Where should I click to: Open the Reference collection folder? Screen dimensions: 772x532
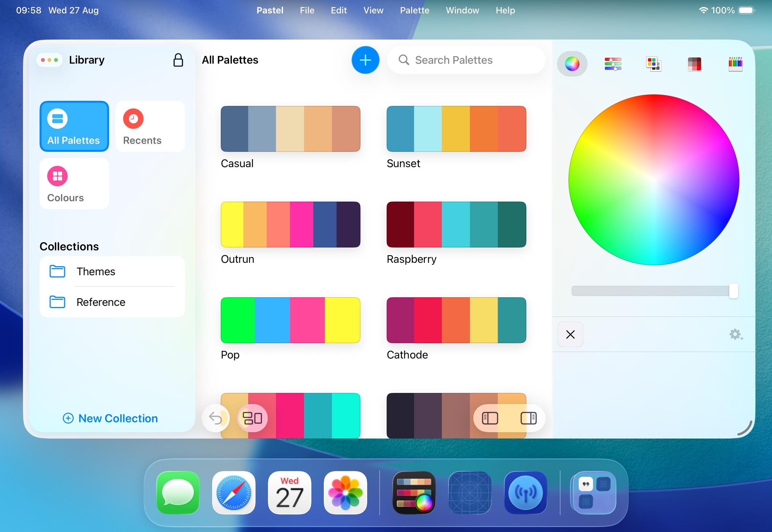[112, 302]
